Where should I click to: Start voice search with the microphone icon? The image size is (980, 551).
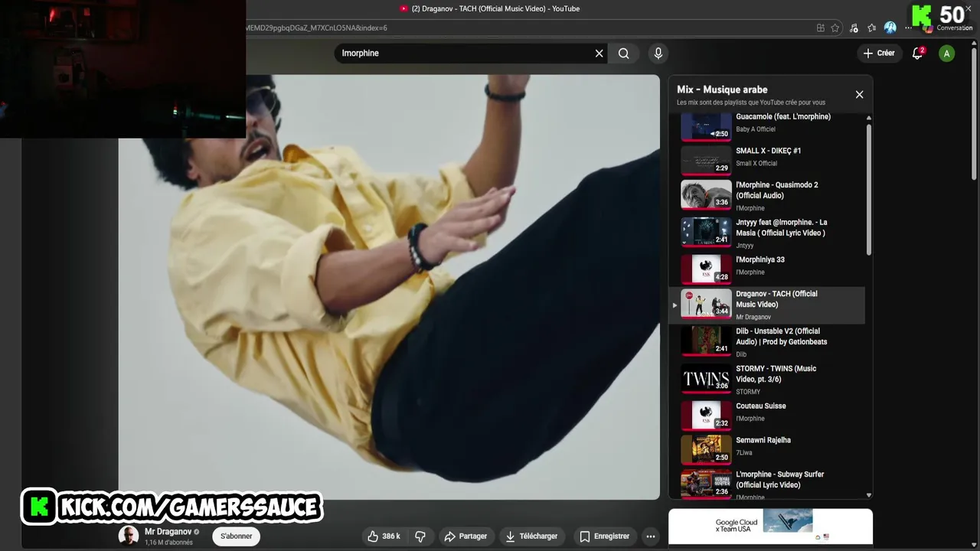click(658, 54)
